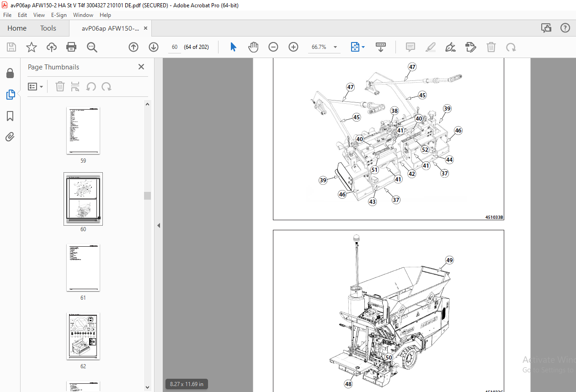Activate the selection arrow tool
Screen dimensions: 576x392
click(233, 47)
